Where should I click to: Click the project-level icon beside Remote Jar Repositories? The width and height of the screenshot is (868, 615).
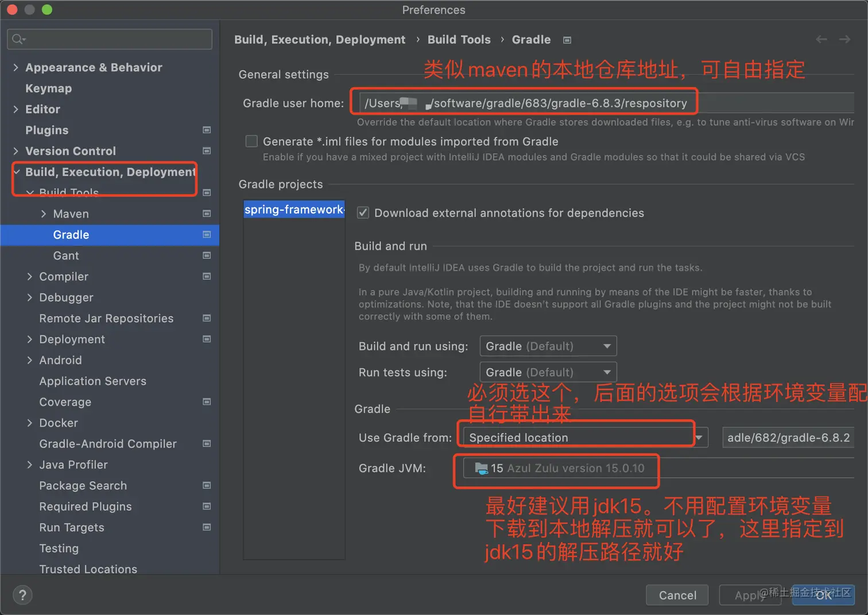[207, 318]
